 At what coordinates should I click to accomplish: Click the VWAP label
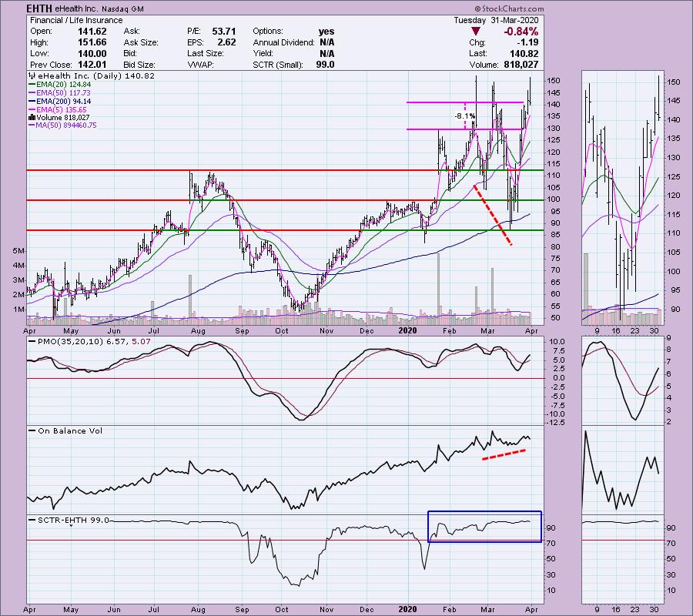pyautogui.click(x=200, y=65)
